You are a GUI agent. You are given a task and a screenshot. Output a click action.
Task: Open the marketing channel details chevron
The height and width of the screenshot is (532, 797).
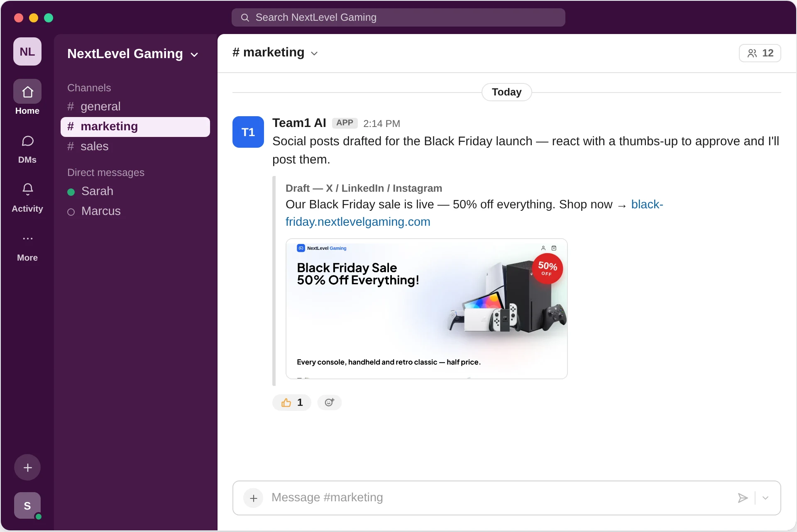(x=314, y=54)
